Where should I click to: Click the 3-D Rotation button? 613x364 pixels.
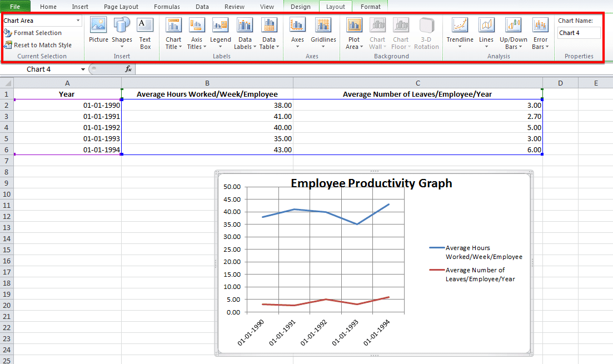point(426,34)
